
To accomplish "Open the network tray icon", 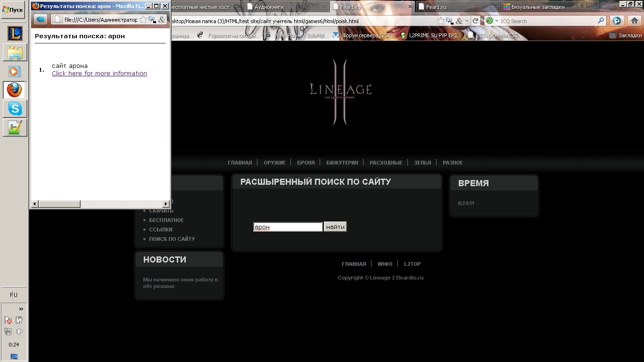I will click(x=8, y=331).
